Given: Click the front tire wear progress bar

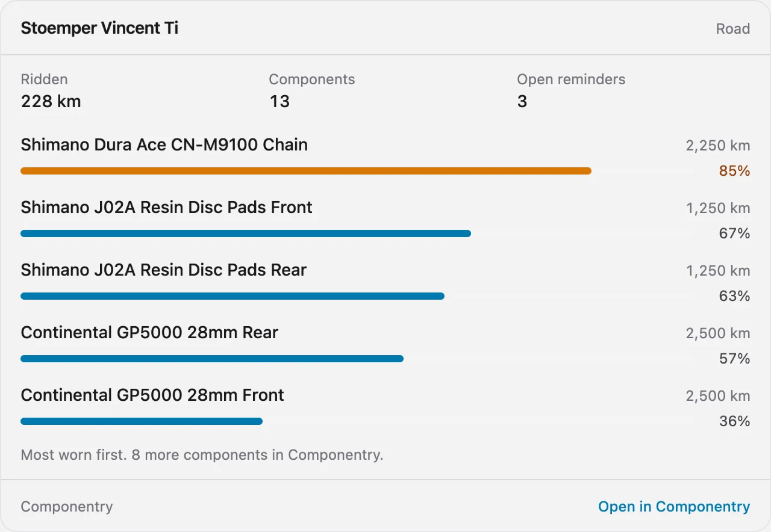Looking at the screenshot, I should point(142,421).
